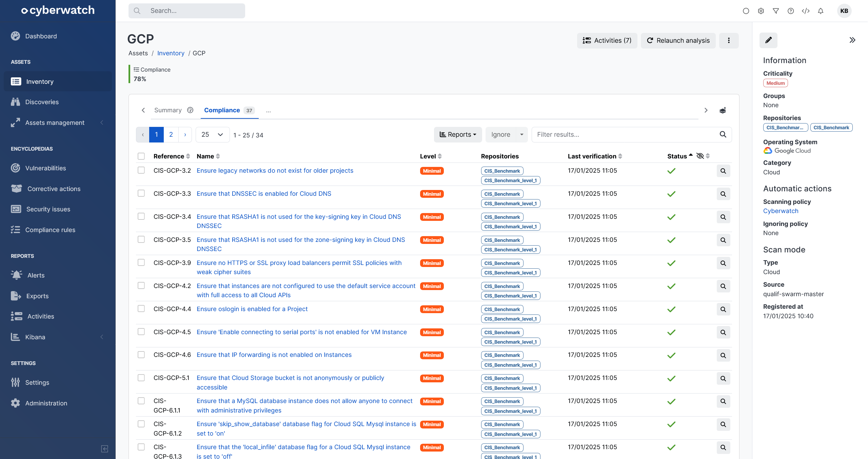868x459 pixels.
Task: Click the Minimal level badge for CIS-GCP-3.2
Action: click(432, 171)
